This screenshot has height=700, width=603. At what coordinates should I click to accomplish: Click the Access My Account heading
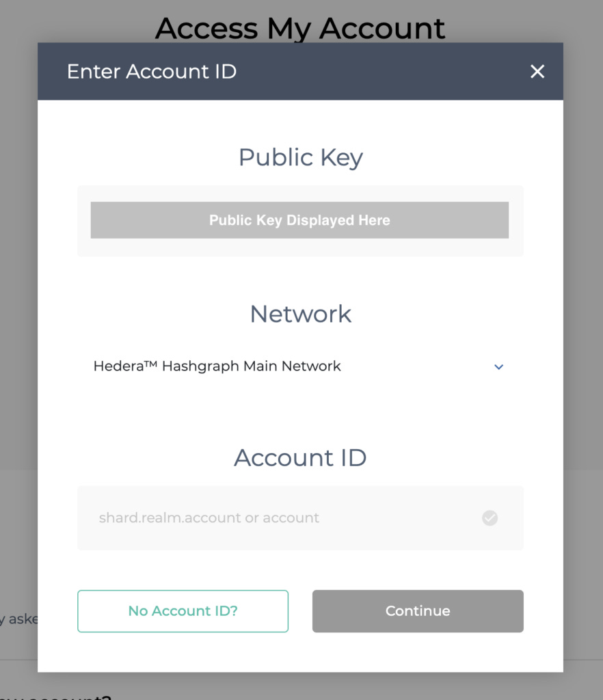point(300,28)
